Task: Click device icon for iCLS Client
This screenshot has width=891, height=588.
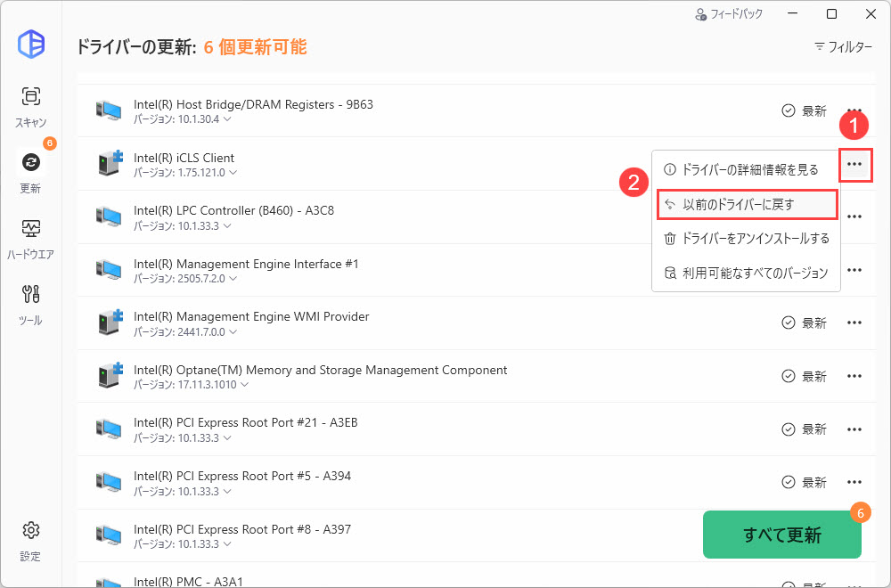Action: [x=110, y=163]
